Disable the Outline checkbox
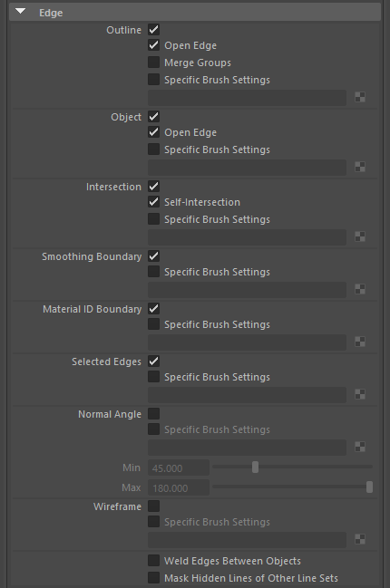390x588 pixels. (153, 30)
